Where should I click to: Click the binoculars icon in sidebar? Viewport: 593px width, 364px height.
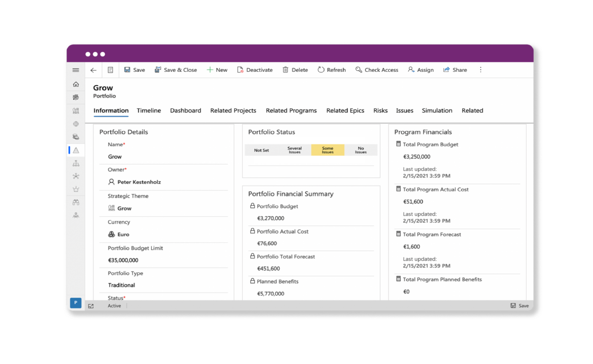tap(76, 202)
